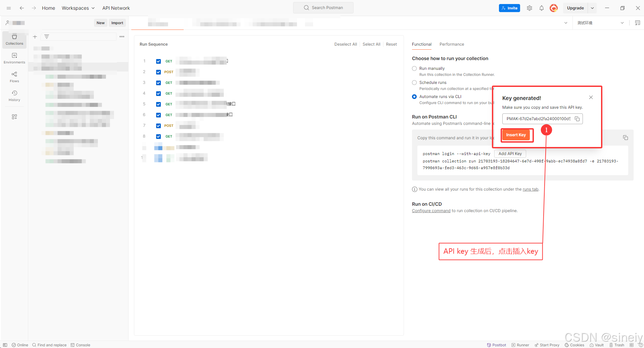Click Select All in Run Sequence
Viewport: 644px width, 348px height.
[x=371, y=44]
